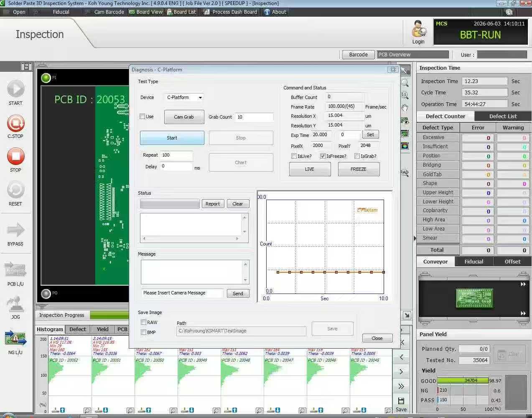Open Process Dash Board menu
The image size is (532, 418).
pyautogui.click(x=230, y=12)
